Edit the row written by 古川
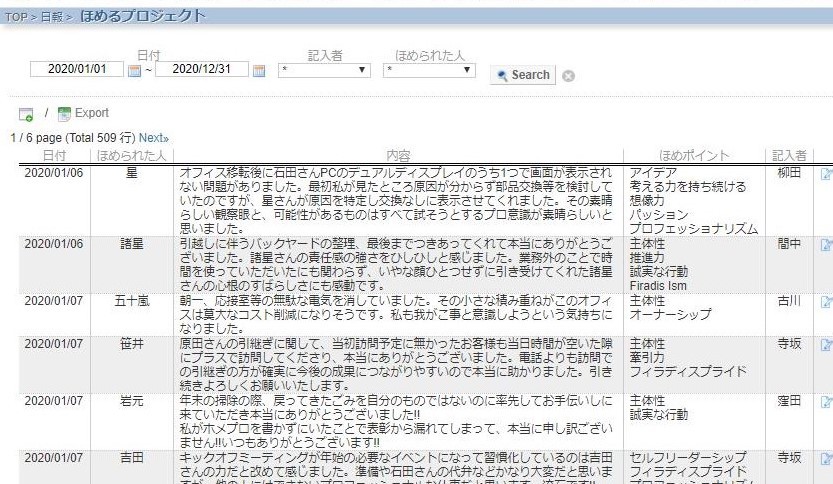833x484 pixels. [x=826, y=302]
